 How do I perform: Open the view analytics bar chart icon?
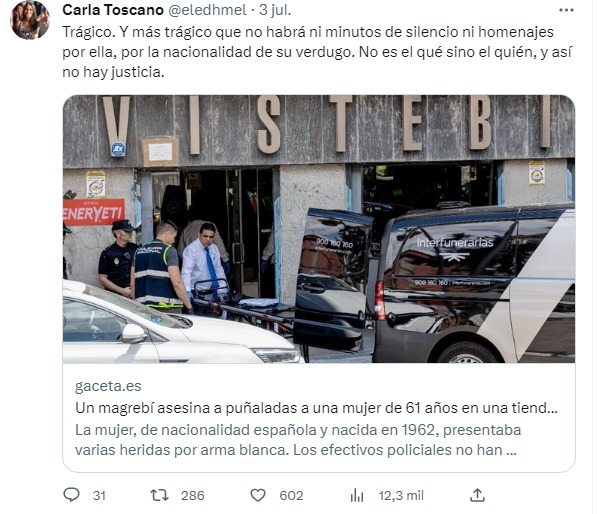pyautogui.click(x=357, y=495)
